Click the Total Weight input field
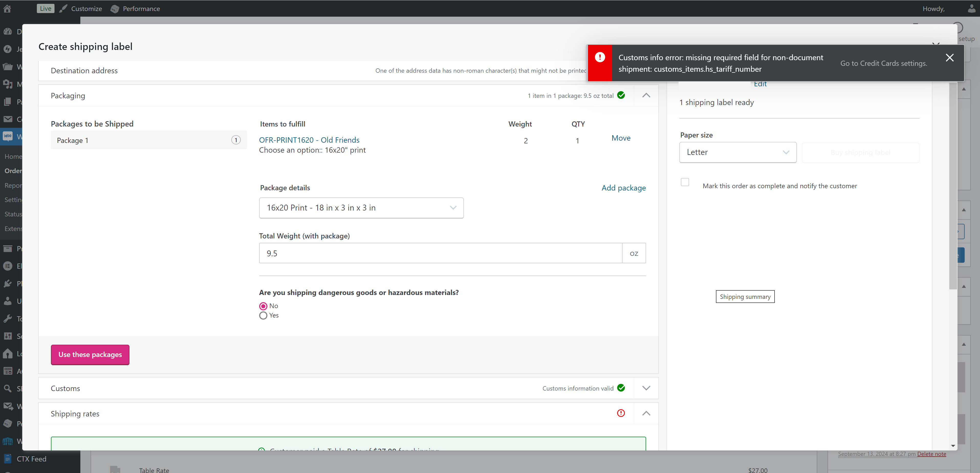Screen dimensions: 980x473 pyautogui.click(x=441, y=253)
